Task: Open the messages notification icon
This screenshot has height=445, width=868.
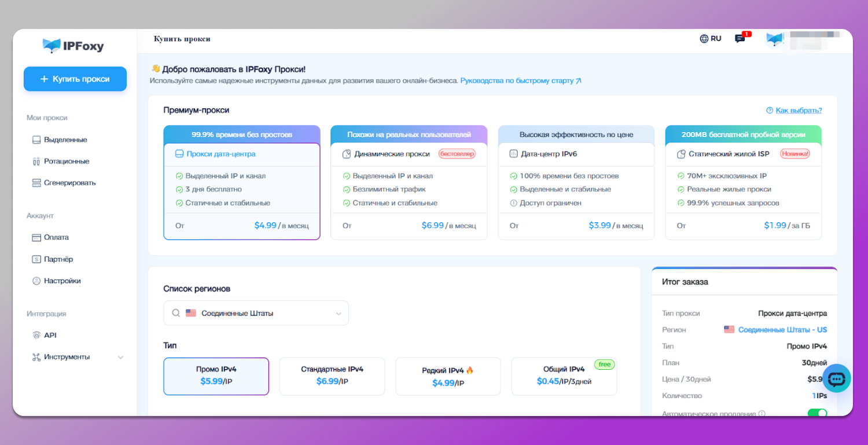Action: click(740, 39)
